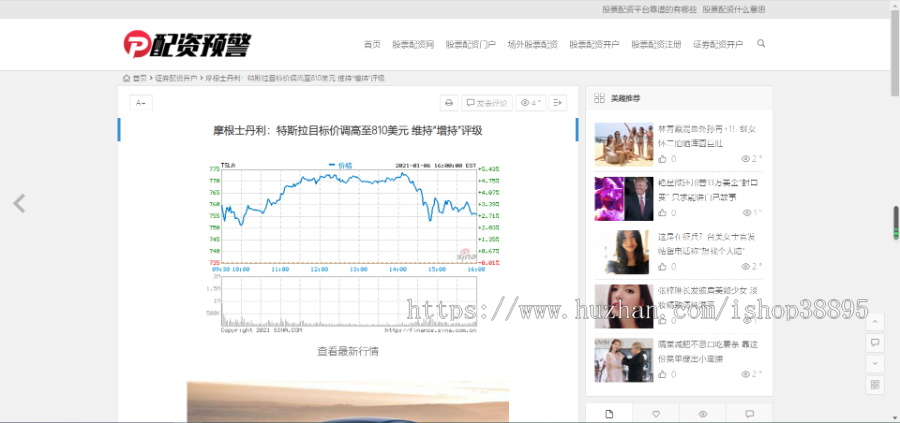900x423 pixels.
Task: Show the floating QR code button
Action: tap(875, 384)
